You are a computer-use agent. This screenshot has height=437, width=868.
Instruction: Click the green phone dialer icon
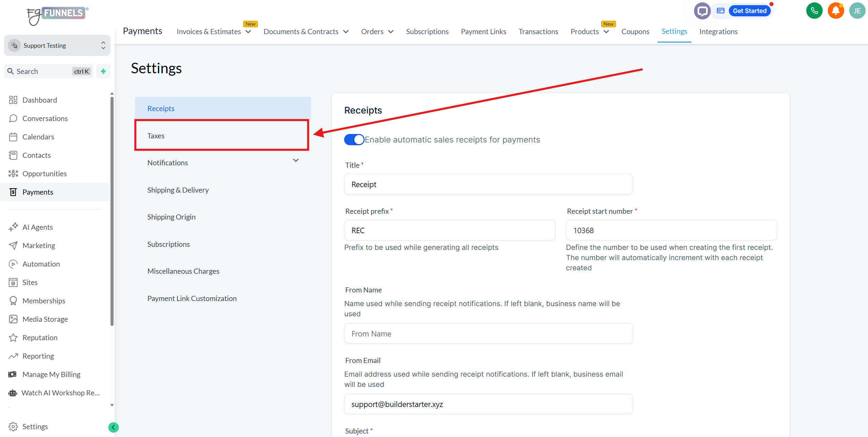814,11
